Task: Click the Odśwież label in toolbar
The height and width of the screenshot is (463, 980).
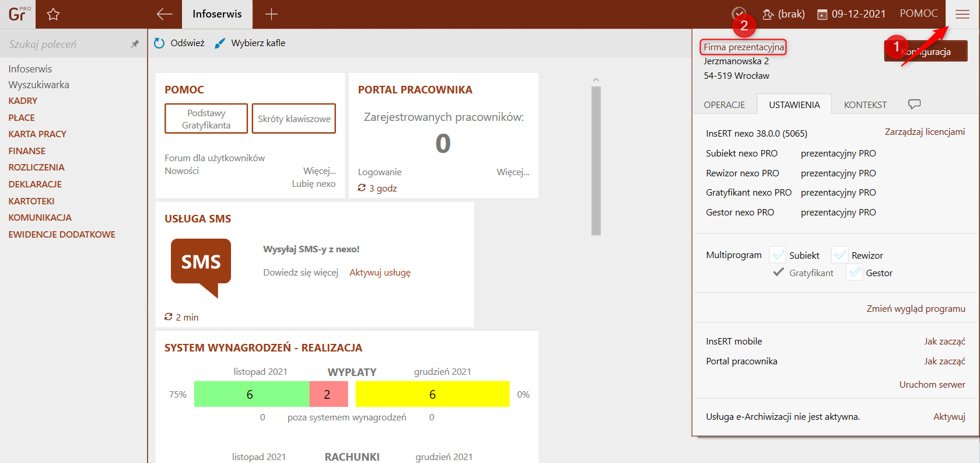Action: [x=187, y=43]
